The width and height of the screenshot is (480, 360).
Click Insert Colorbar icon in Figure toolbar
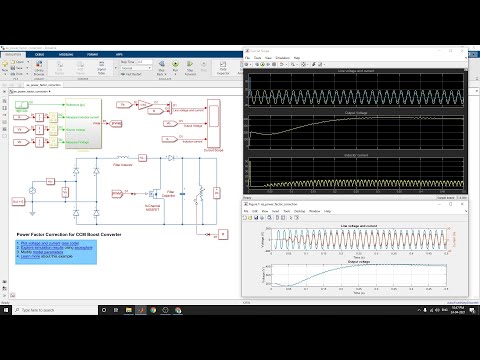(277, 218)
